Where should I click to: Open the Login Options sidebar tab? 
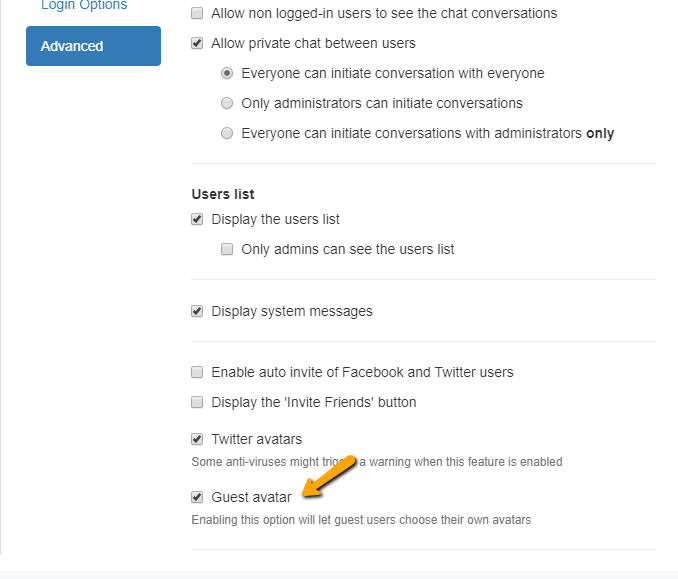[84, 6]
